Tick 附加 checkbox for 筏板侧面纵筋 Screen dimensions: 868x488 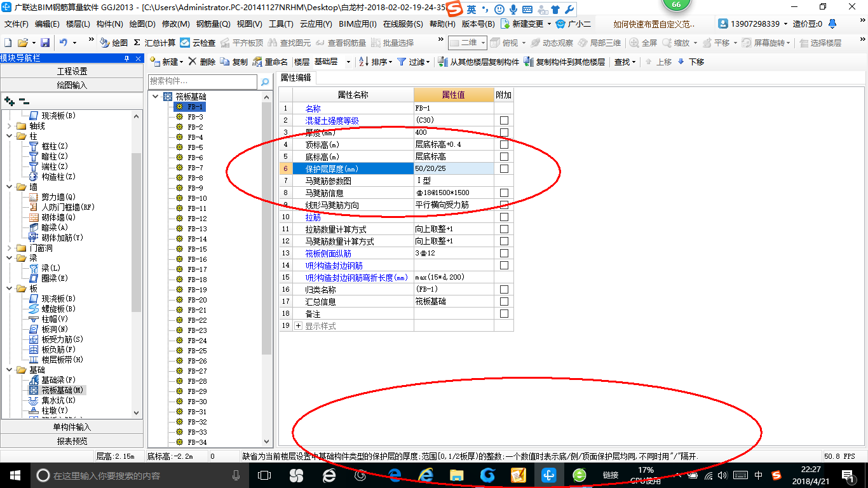pyautogui.click(x=504, y=253)
